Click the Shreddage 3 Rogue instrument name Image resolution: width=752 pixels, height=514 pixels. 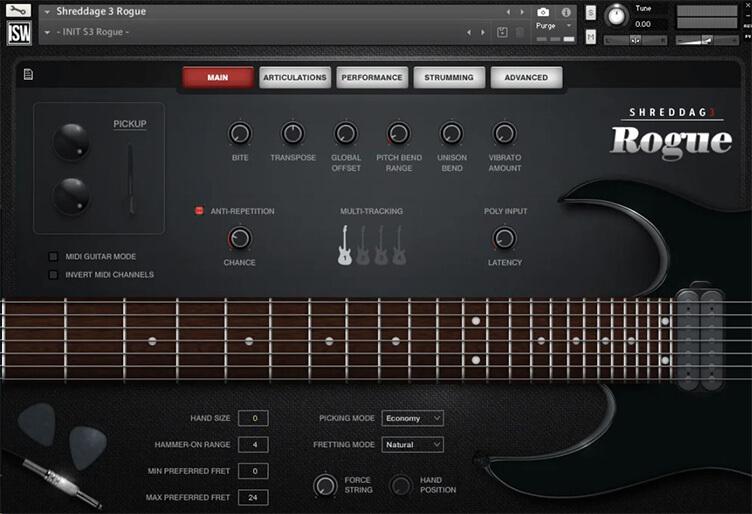point(101,12)
